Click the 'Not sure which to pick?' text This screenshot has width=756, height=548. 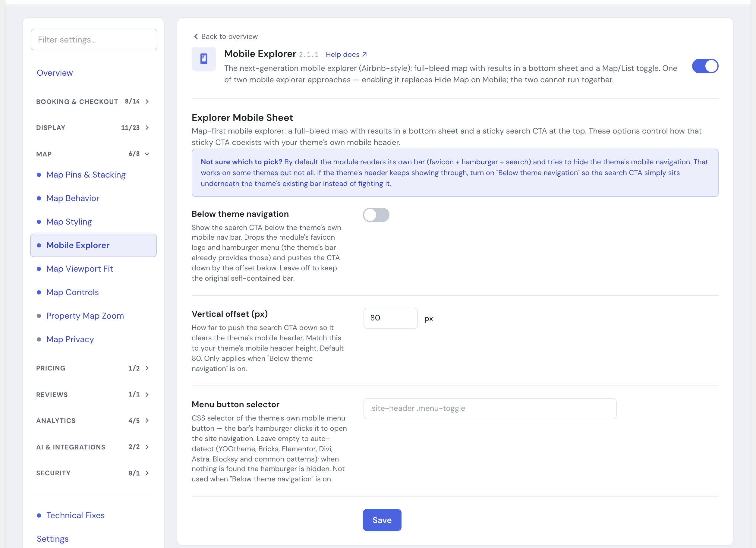click(x=241, y=162)
